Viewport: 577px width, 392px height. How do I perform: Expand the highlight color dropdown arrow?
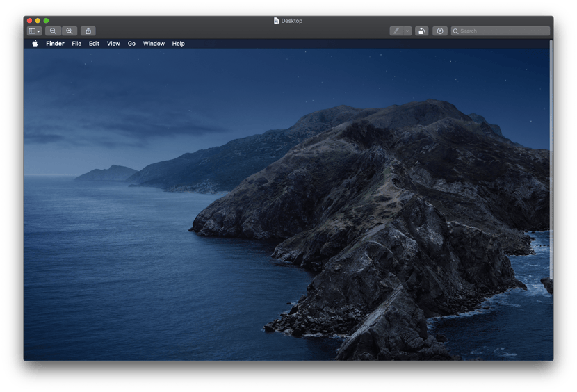(407, 31)
